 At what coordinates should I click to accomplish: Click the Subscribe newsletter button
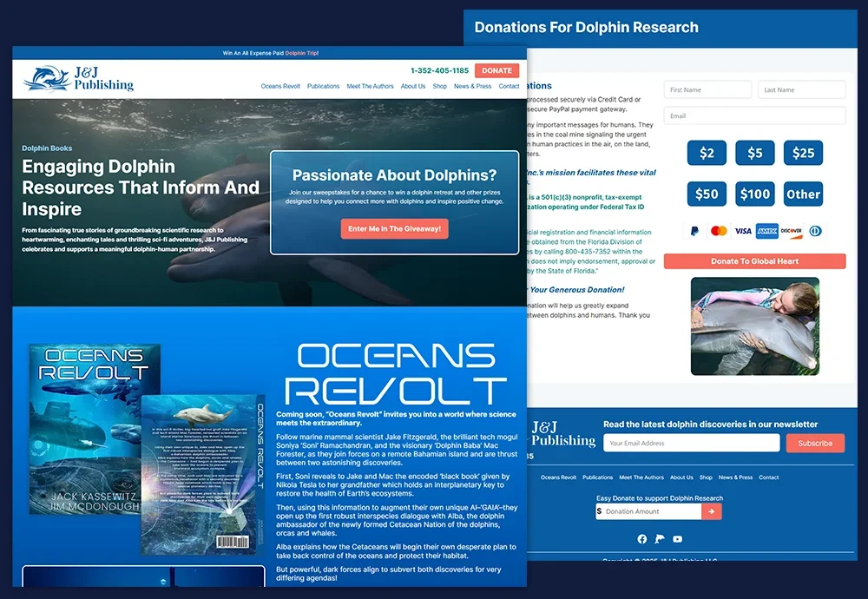(815, 443)
